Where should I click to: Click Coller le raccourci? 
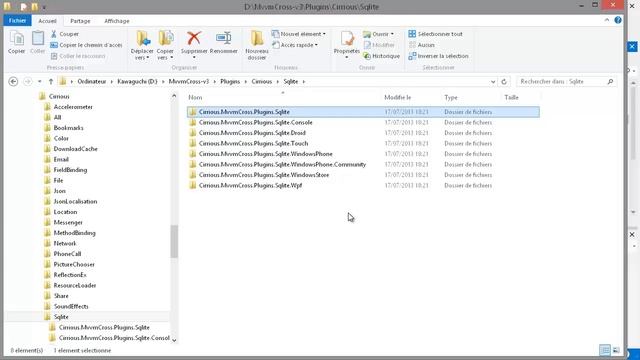point(78,56)
